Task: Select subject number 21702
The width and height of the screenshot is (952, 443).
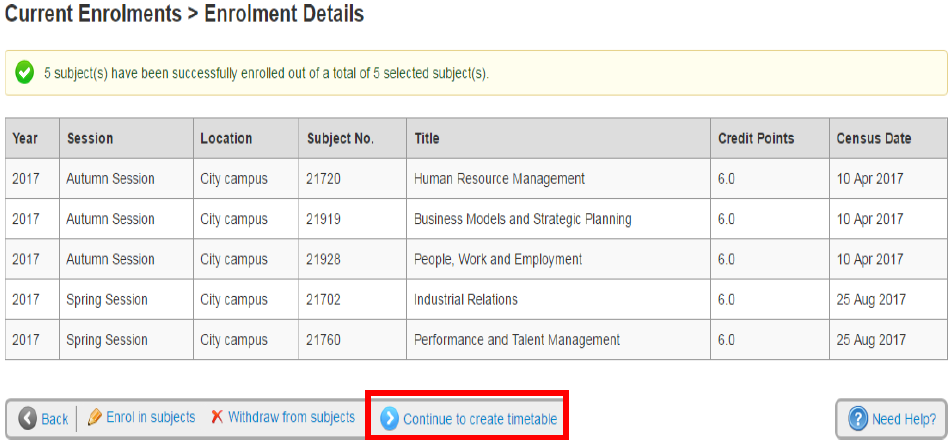Action: click(324, 299)
